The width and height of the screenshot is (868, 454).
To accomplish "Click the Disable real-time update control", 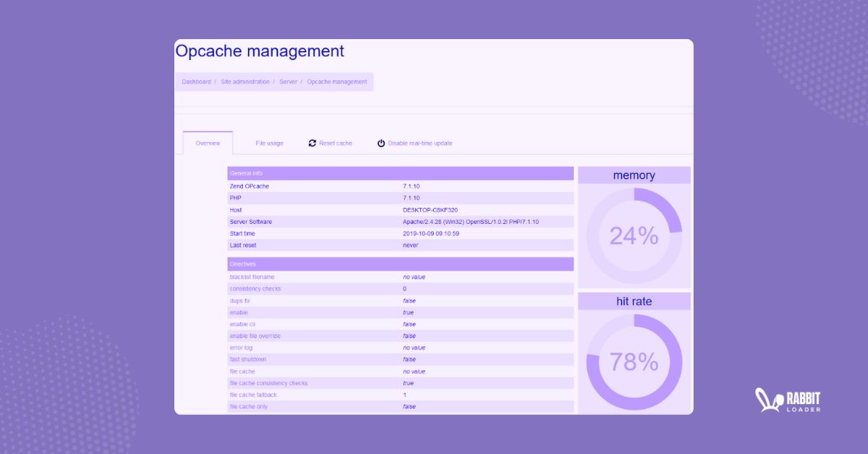I will pyautogui.click(x=420, y=143).
